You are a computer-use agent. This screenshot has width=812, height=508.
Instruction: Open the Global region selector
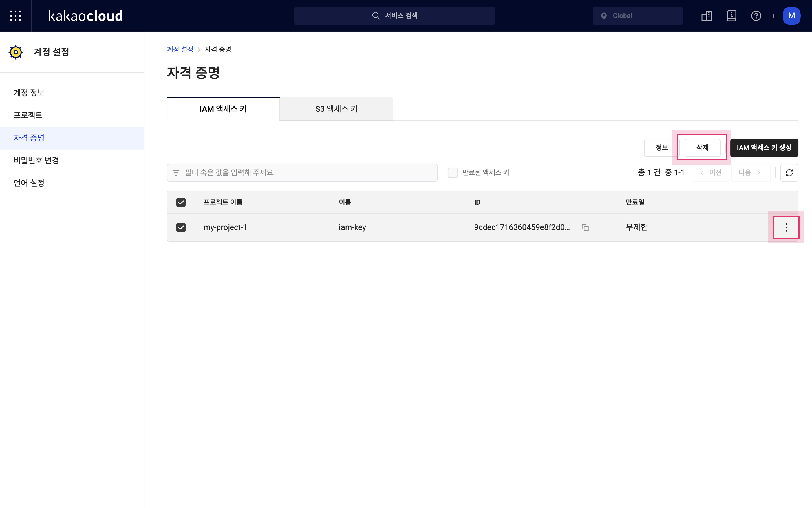coord(637,16)
